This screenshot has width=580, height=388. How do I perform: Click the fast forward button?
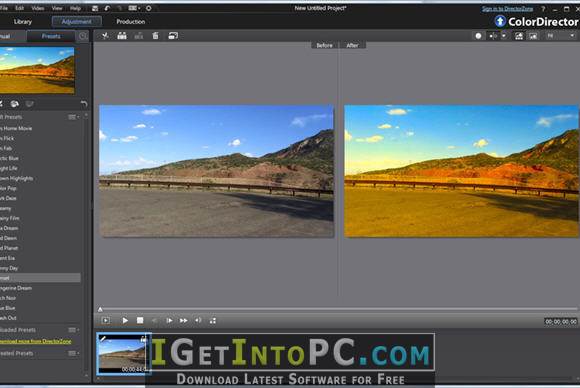(x=183, y=320)
